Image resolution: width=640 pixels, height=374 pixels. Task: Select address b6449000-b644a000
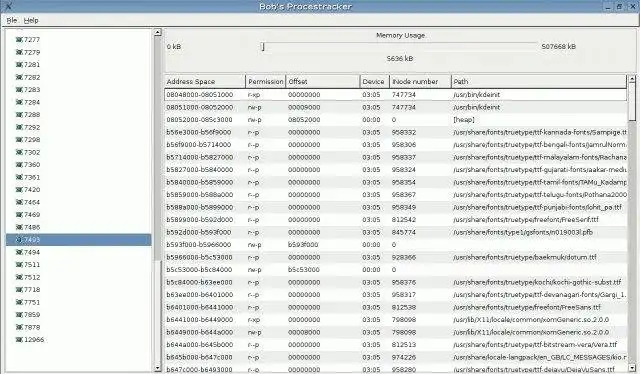coord(200,332)
